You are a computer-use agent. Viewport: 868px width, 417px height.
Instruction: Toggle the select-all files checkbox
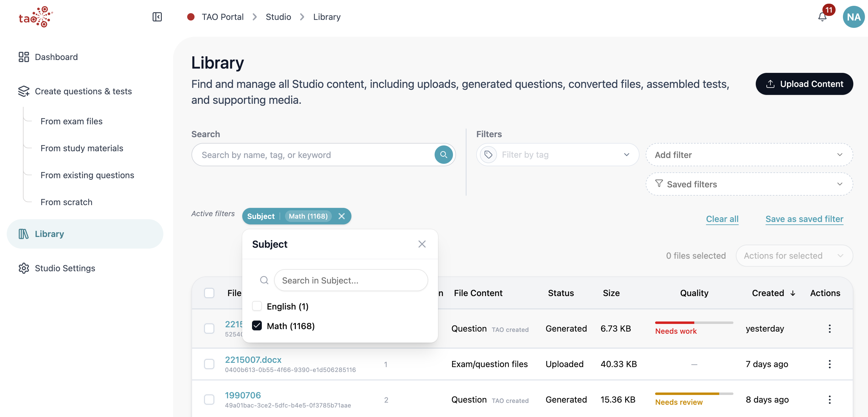(x=209, y=293)
